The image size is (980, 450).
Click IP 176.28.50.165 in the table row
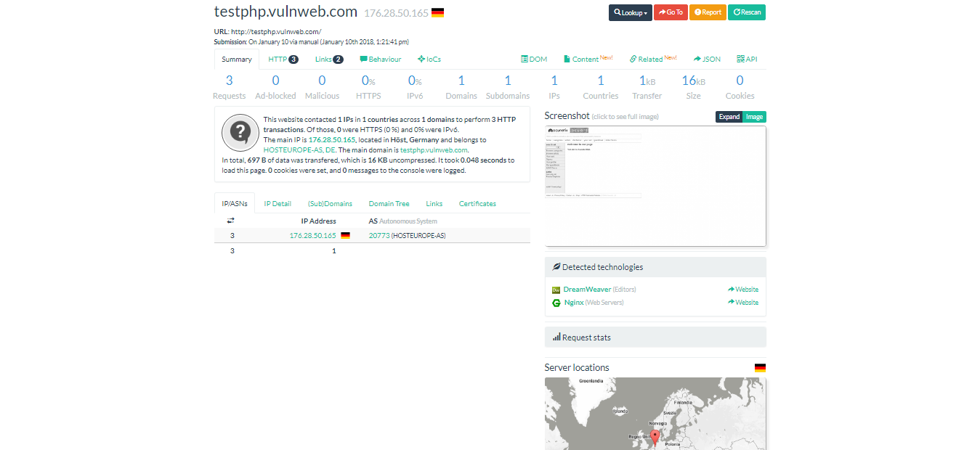click(312, 236)
